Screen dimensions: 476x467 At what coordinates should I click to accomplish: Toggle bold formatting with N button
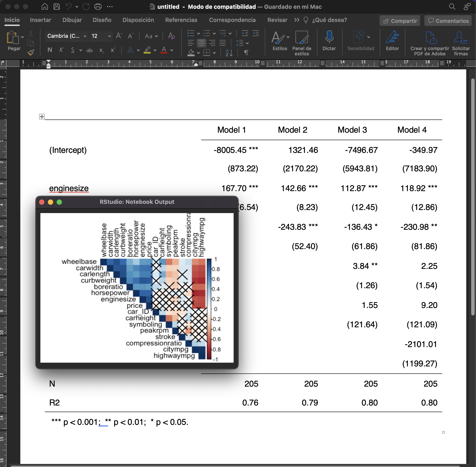pyautogui.click(x=50, y=50)
